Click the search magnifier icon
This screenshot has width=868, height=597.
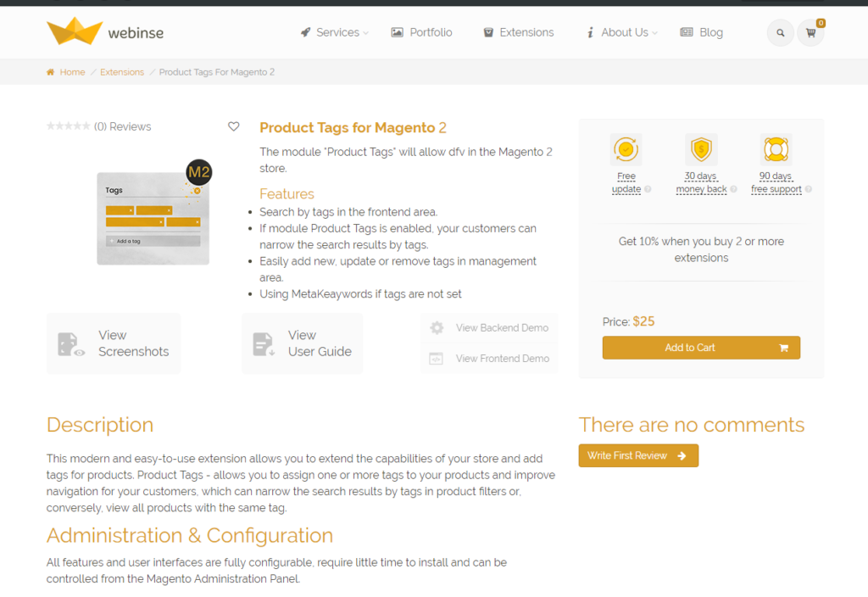tap(780, 33)
